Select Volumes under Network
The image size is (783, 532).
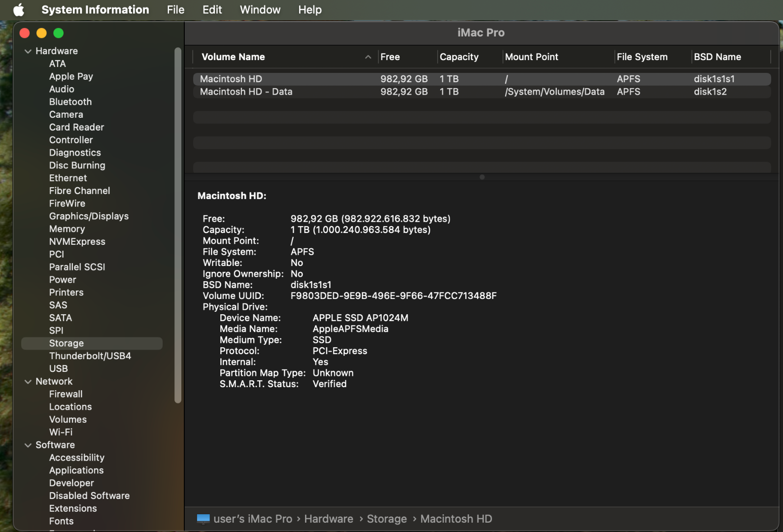click(x=68, y=420)
